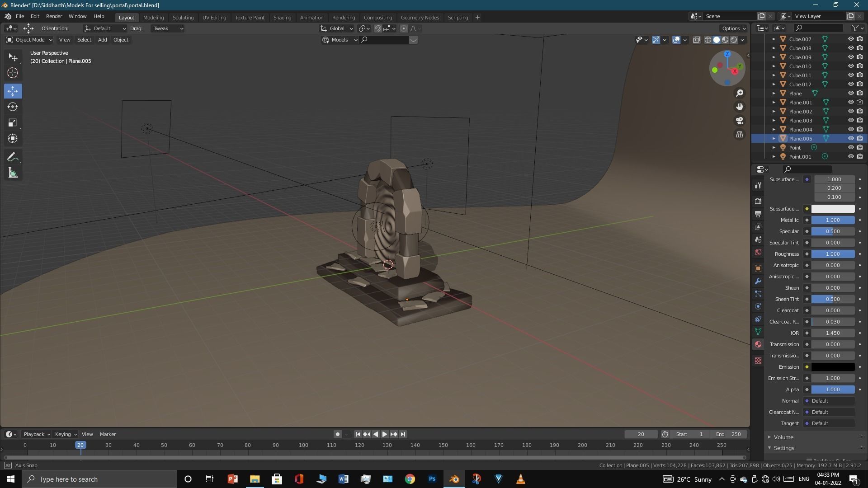The width and height of the screenshot is (868, 488).
Task: Click the Metallic slider
Action: [x=833, y=220]
